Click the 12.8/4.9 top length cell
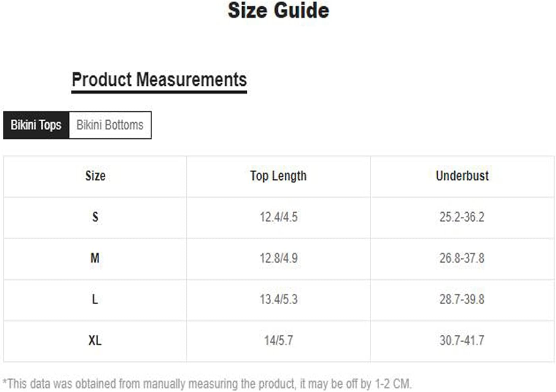The width and height of the screenshot is (556, 392). (x=278, y=259)
